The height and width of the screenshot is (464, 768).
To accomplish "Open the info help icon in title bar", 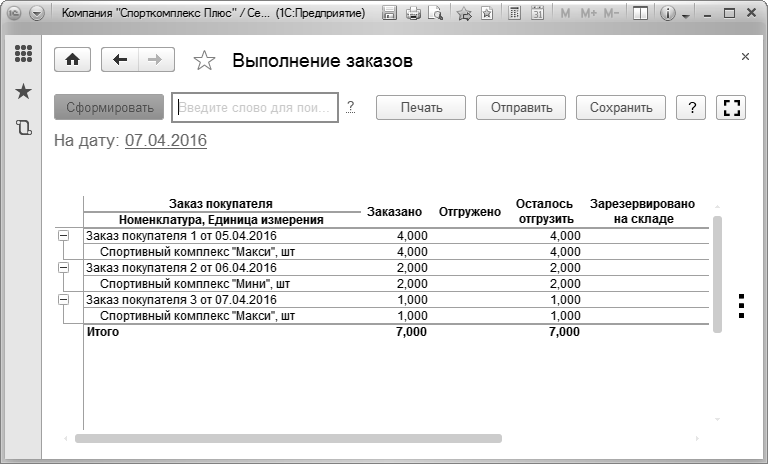I will (668, 13).
